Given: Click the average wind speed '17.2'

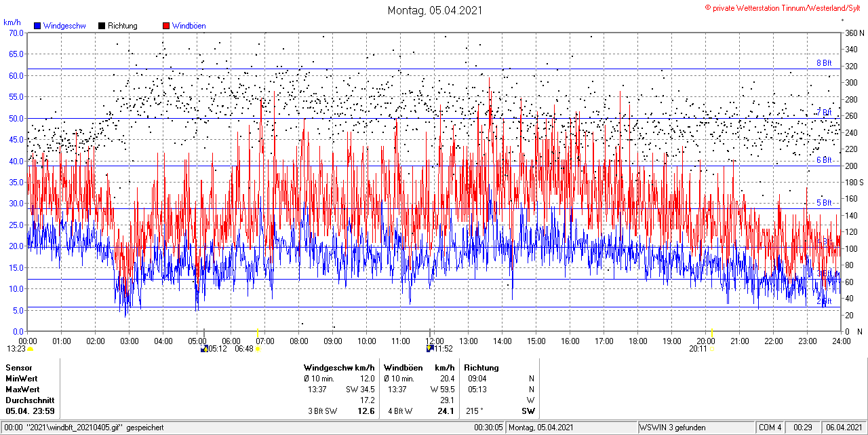Looking at the screenshot, I should tap(368, 400).
